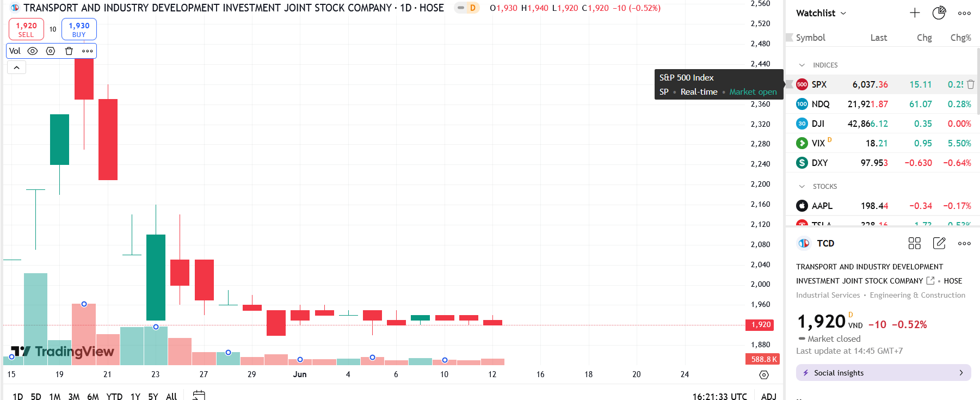Add a symbol to the watchlist
The image size is (980, 400).
pyautogui.click(x=915, y=13)
